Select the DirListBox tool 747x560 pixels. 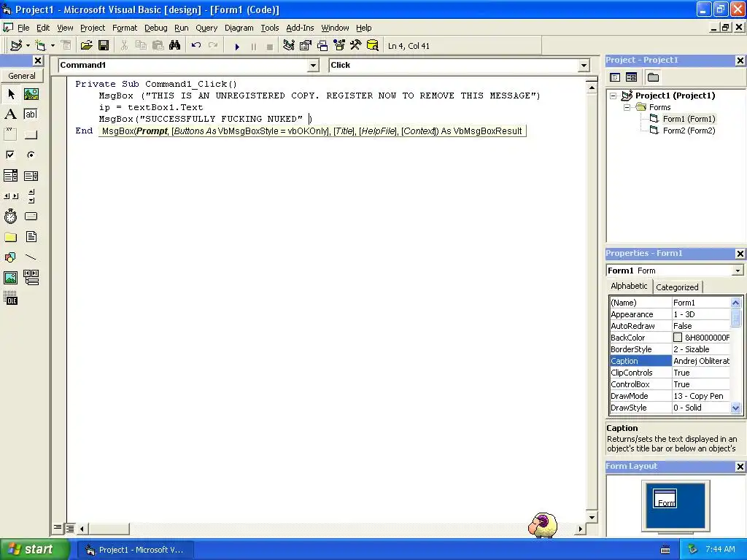10,237
